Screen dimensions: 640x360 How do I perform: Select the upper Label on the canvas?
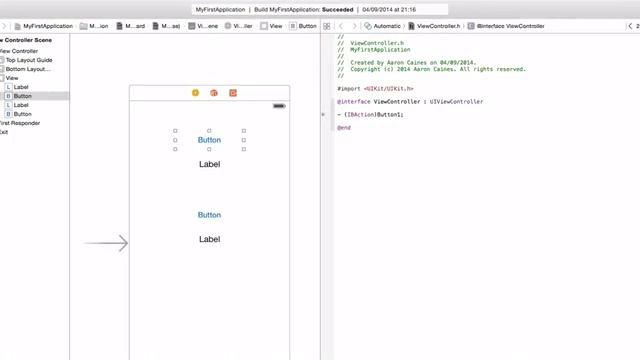point(209,164)
